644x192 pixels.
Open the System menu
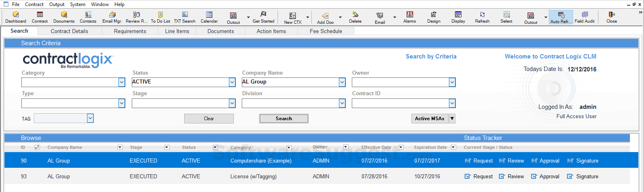coord(77,4)
